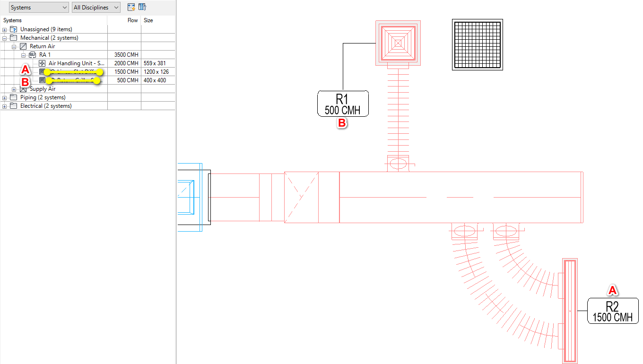This screenshot has height=364, width=643.
Task: Click the Return Air system type icon
Action: click(23, 46)
